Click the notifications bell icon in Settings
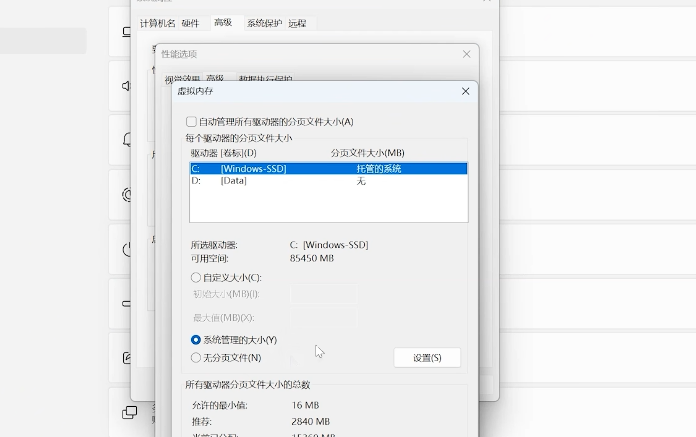696x437 pixels. [128, 140]
